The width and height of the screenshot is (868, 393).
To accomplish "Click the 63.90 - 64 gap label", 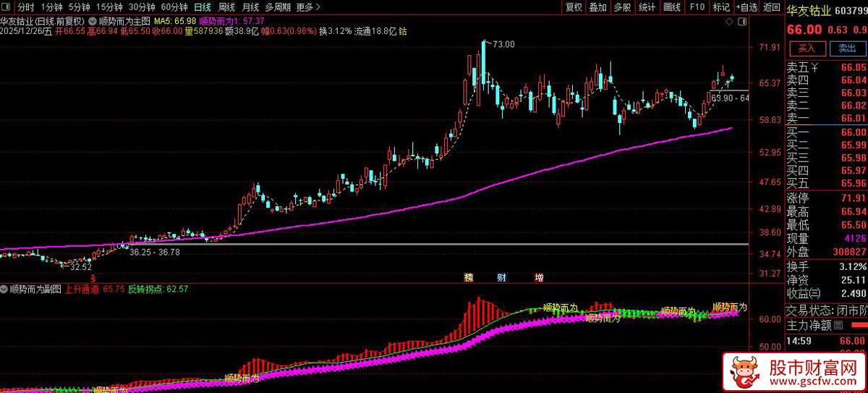I will (x=729, y=98).
